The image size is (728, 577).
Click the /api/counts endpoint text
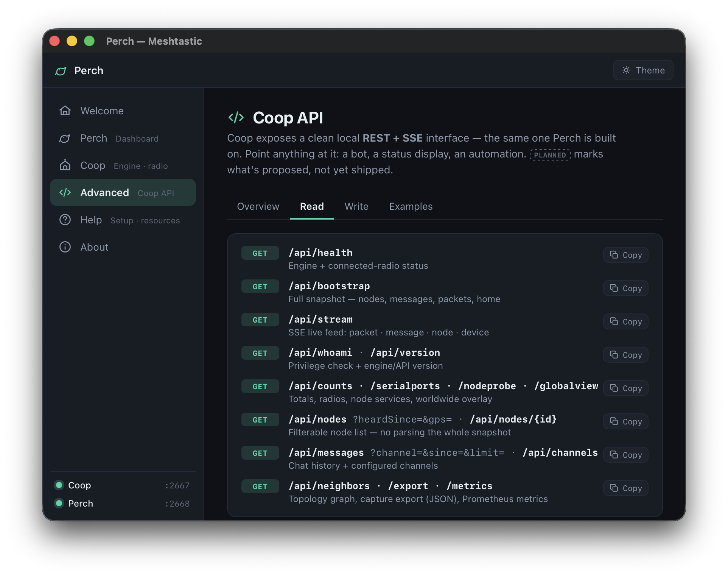pos(320,386)
